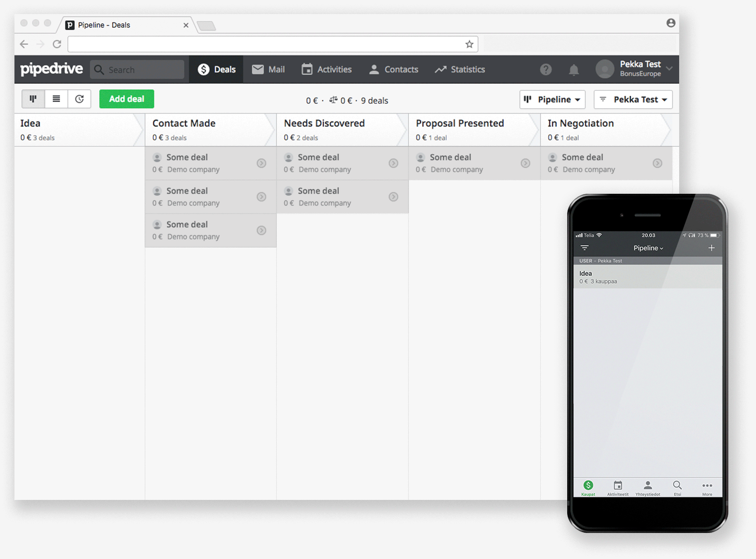Select the Needs Discovered stage header
Screen dimensions: 756x559
[x=342, y=130]
